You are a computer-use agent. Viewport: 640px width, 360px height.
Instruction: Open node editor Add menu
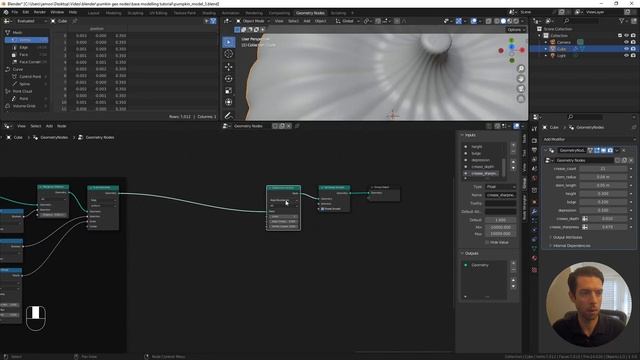[49, 126]
